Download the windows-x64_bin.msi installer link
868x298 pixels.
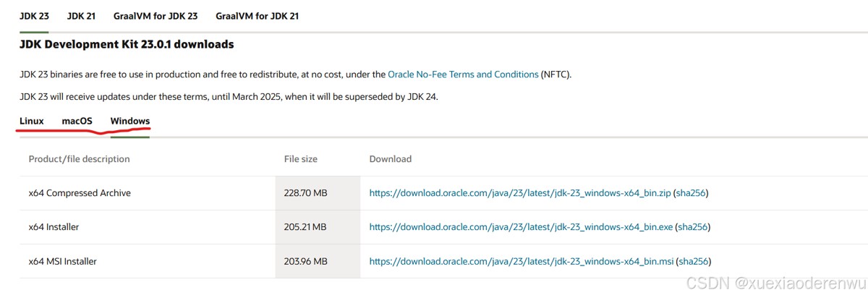[x=521, y=261]
